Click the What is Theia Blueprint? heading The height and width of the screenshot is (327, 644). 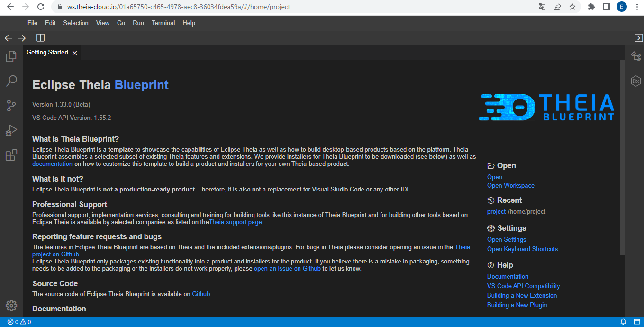76,139
